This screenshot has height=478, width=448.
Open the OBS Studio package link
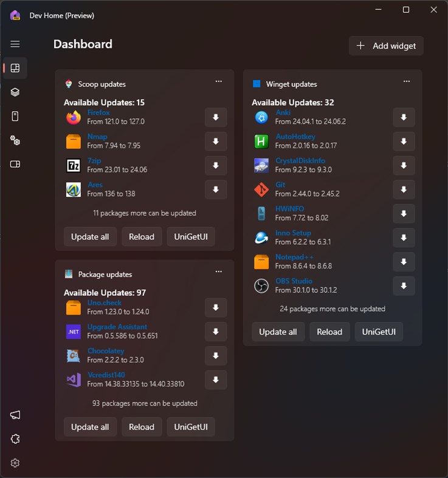pos(294,281)
